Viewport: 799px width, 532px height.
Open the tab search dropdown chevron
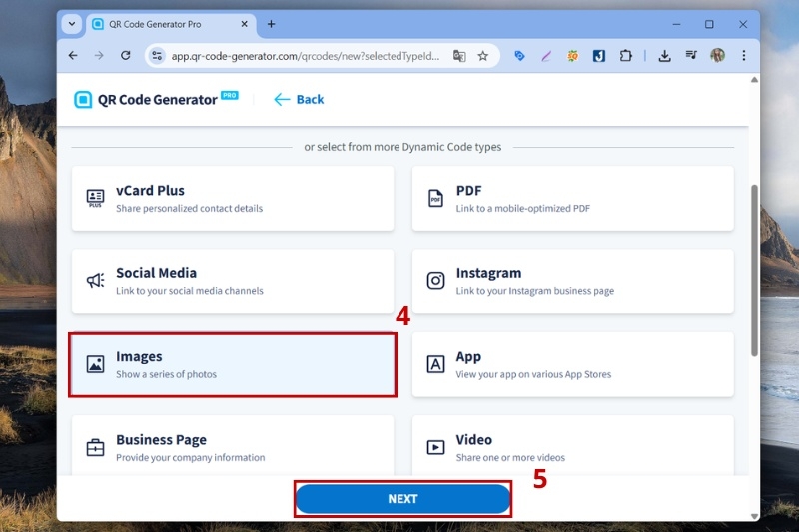point(72,24)
